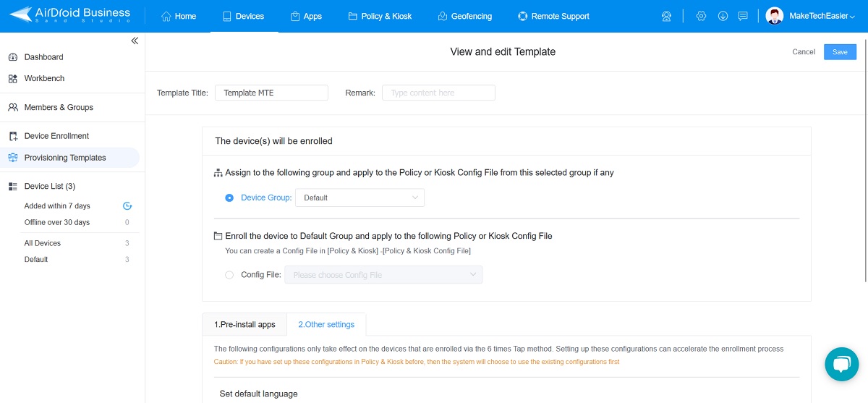Collapse the sidebar with double-chevron icon
Screen dimensions: 868x403
(135, 41)
